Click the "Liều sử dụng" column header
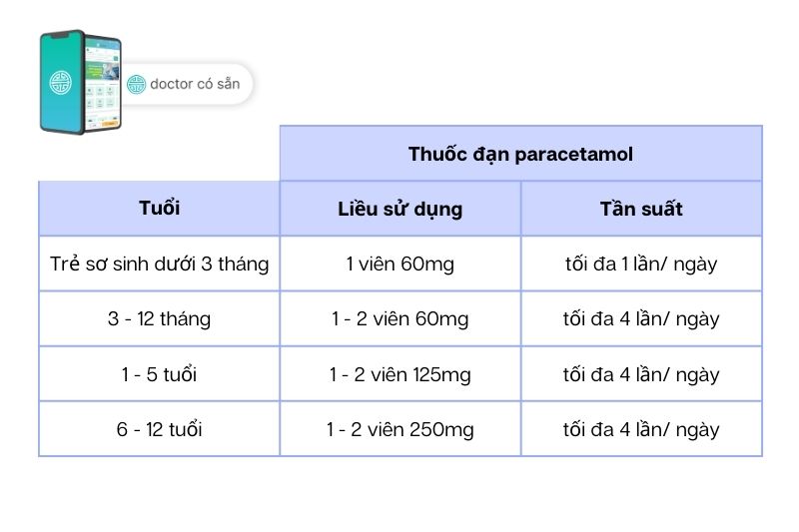 pyautogui.click(x=399, y=209)
